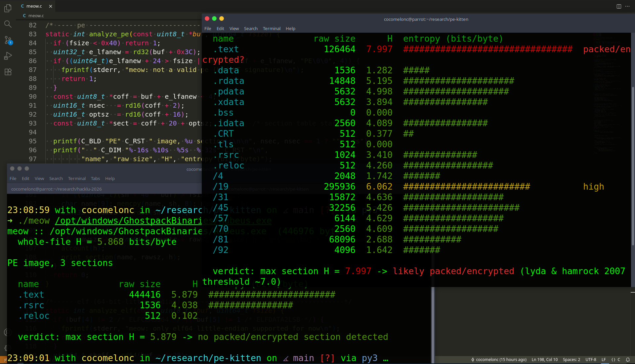Click the .rdata section name

pos(229,81)
